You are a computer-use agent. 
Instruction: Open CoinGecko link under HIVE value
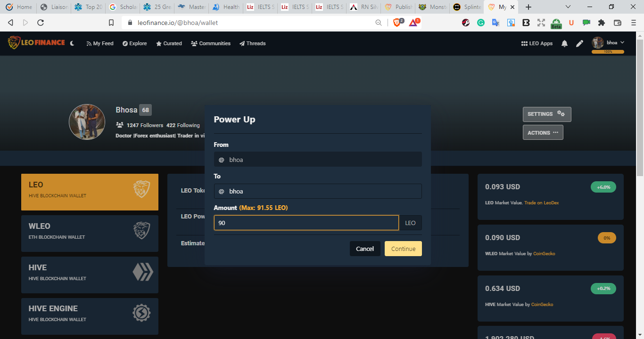pyautogui.click(x=542, y=304)
